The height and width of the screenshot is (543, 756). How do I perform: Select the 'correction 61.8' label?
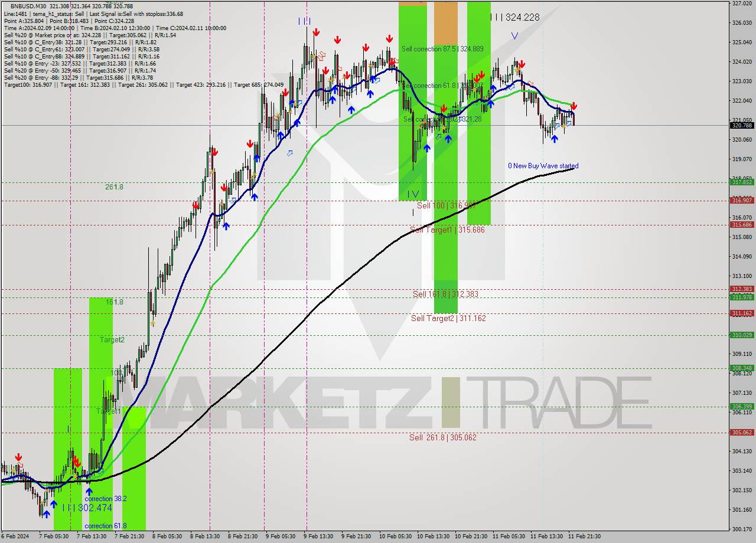[x=106, y=526]
